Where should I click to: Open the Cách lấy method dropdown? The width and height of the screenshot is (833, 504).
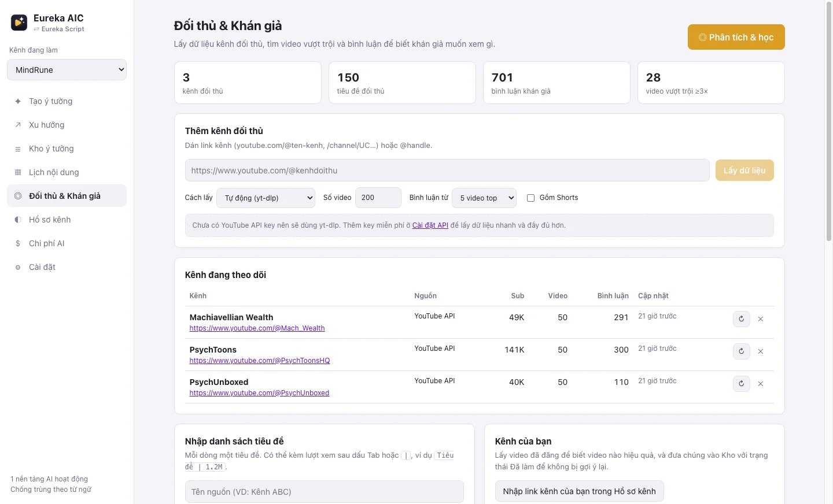[x=266, y=198]
